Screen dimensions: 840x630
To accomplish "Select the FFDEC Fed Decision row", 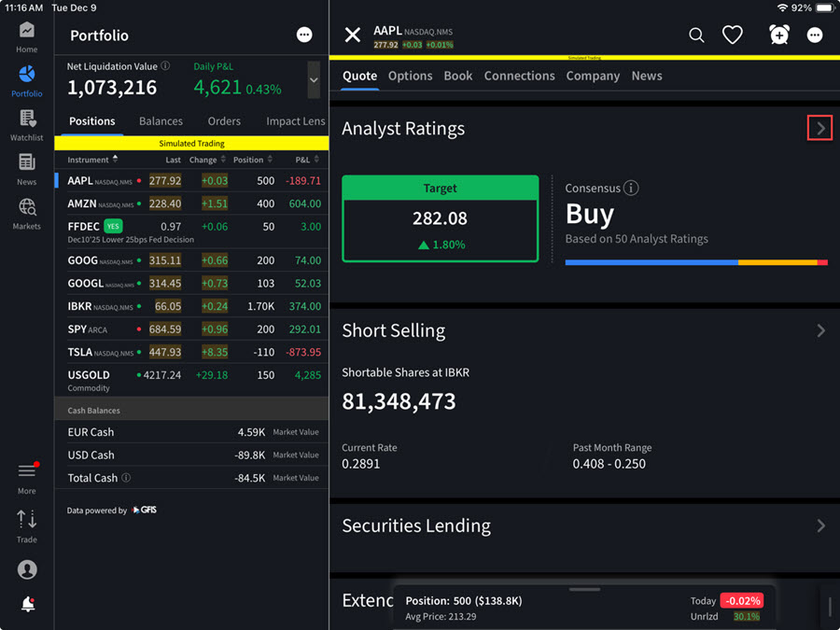I will pos(191,231).
